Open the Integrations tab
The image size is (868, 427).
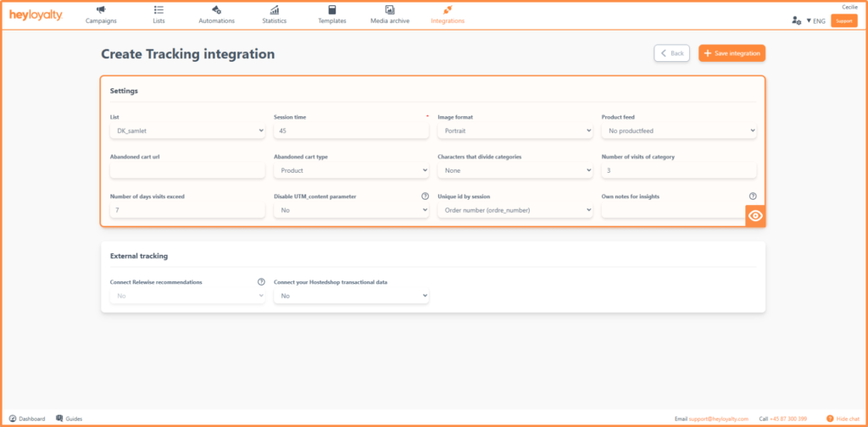pyautogui.click(x=448, y=15)
